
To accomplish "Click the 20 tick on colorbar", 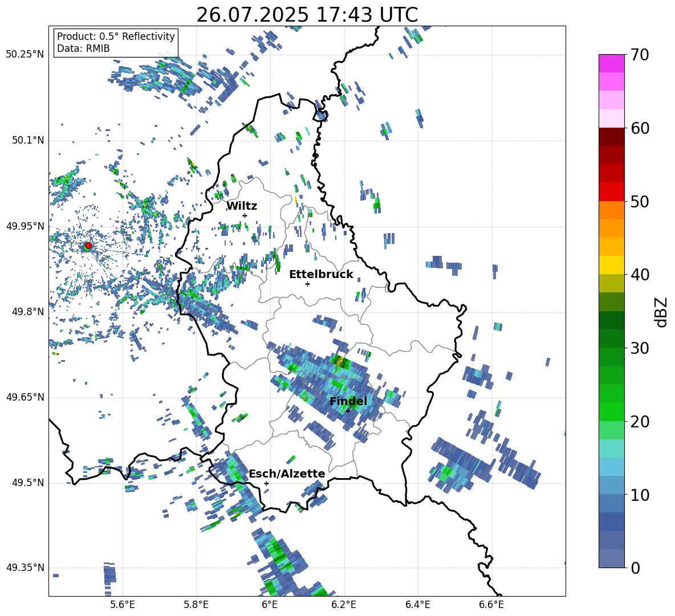I will pyautogui.click(x=640, y=422).
